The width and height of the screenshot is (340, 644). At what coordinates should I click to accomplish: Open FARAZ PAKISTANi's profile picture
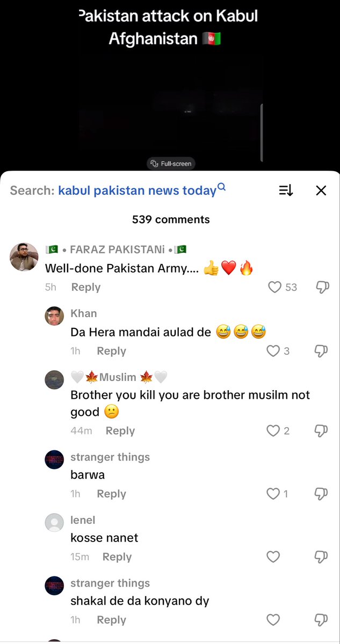[x=24, y=257]
